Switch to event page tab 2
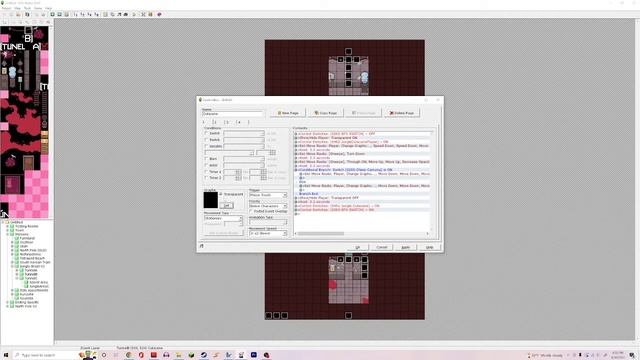The width and height of the screenshot is (640, 360). (216, 122)
